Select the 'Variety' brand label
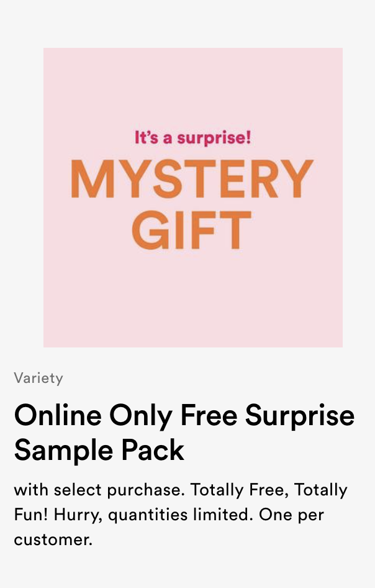Viewport: 375px width, 588px height. [38, 378]
